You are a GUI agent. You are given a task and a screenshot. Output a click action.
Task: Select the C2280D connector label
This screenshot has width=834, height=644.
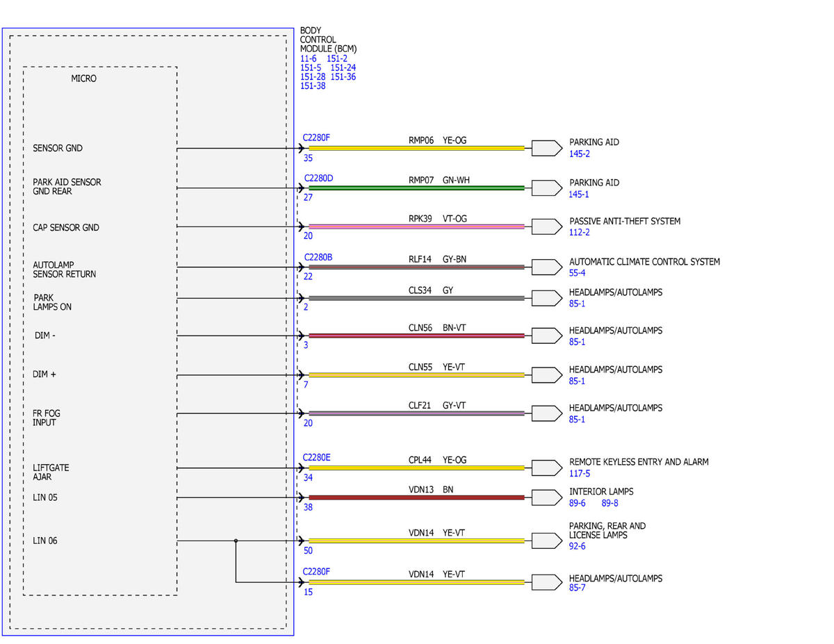click(319, 179)
